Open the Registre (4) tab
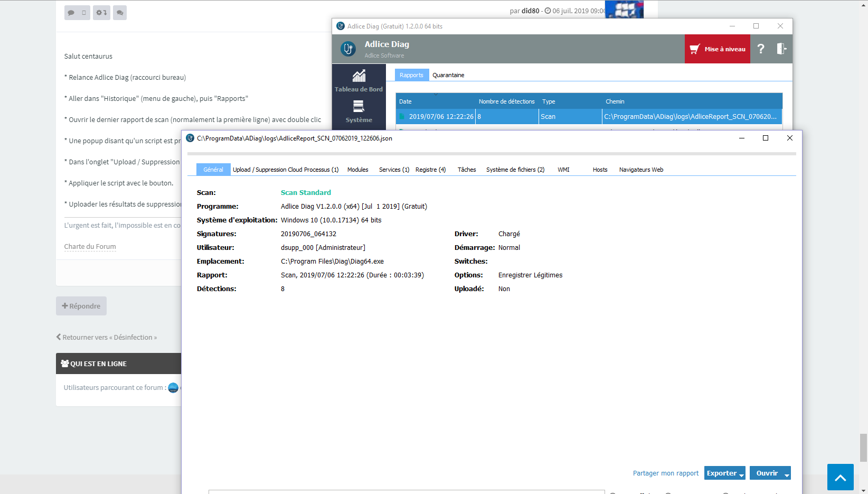 coord(430,170)
